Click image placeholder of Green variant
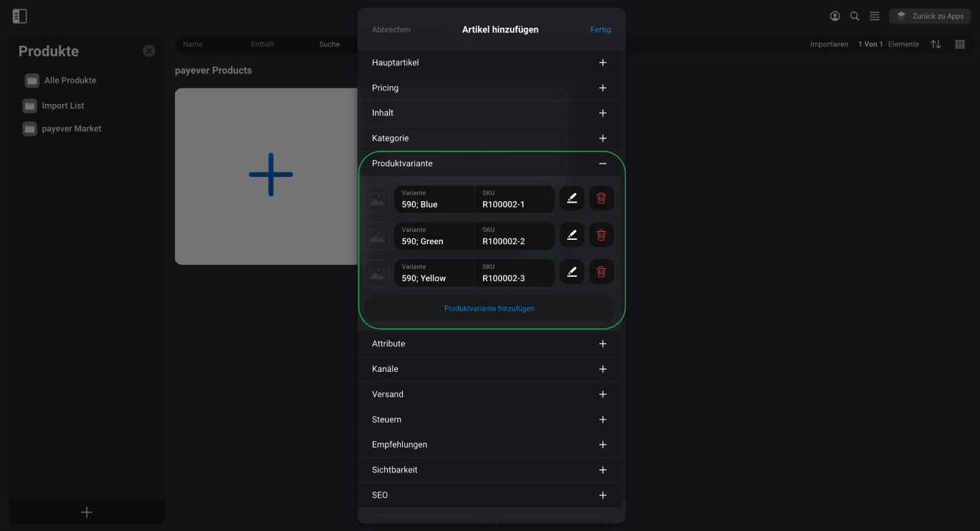The image size is (980, 531). [x=377, y=236]
